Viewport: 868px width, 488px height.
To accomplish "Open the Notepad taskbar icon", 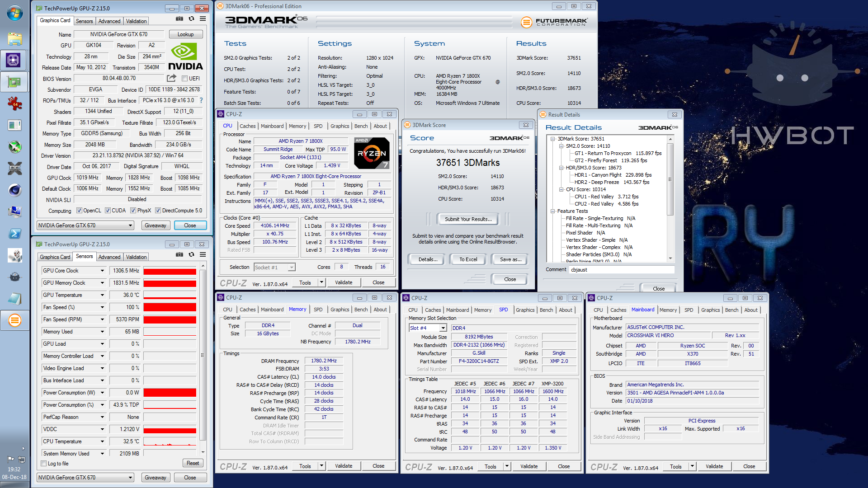I will coord(14,299).
